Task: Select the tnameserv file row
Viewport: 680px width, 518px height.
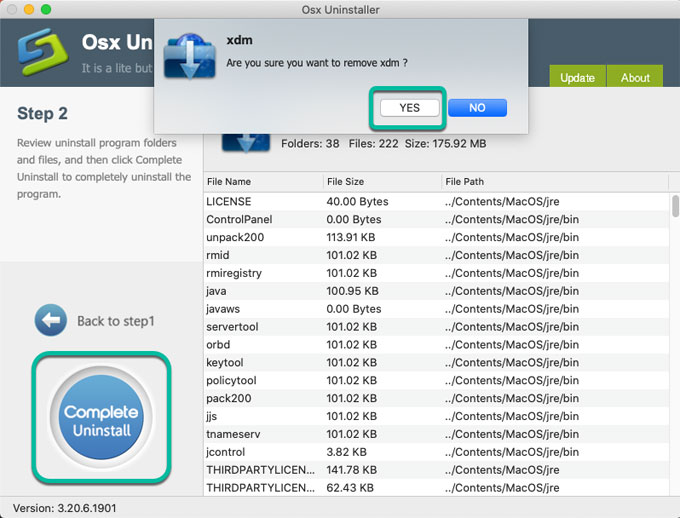Action: (436, 434)
